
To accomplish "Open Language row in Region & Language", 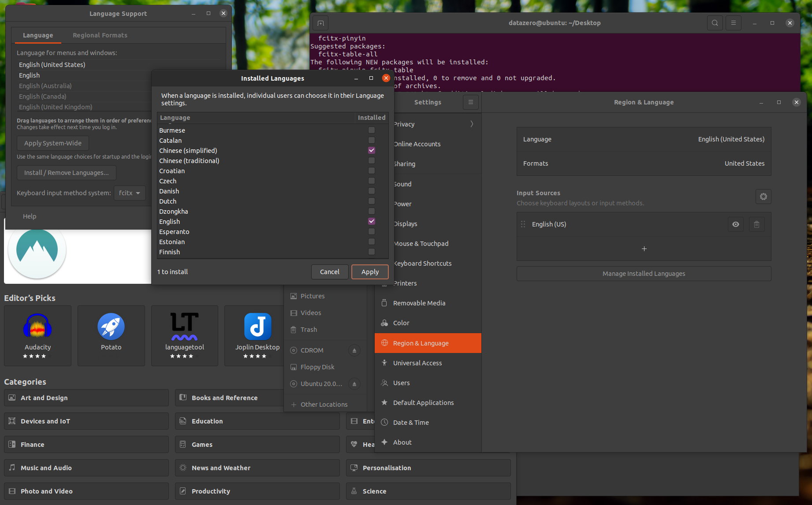I will pos(644,139).
